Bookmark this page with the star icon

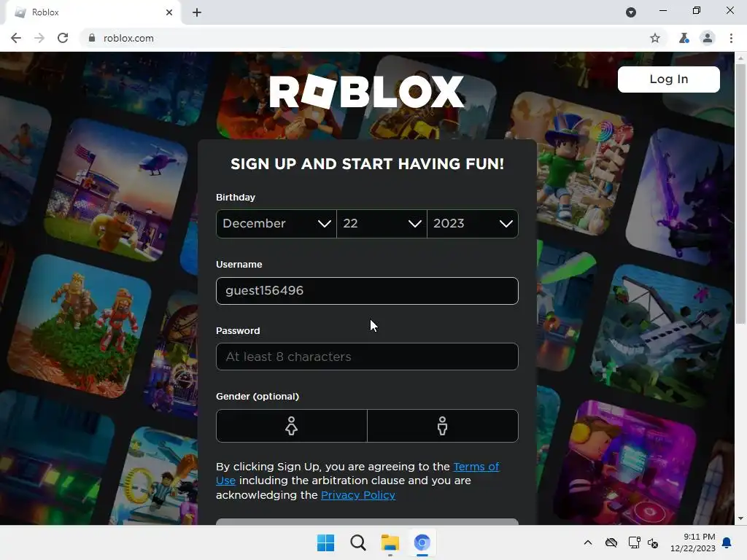pyautogui.click(x=655, y=38)
